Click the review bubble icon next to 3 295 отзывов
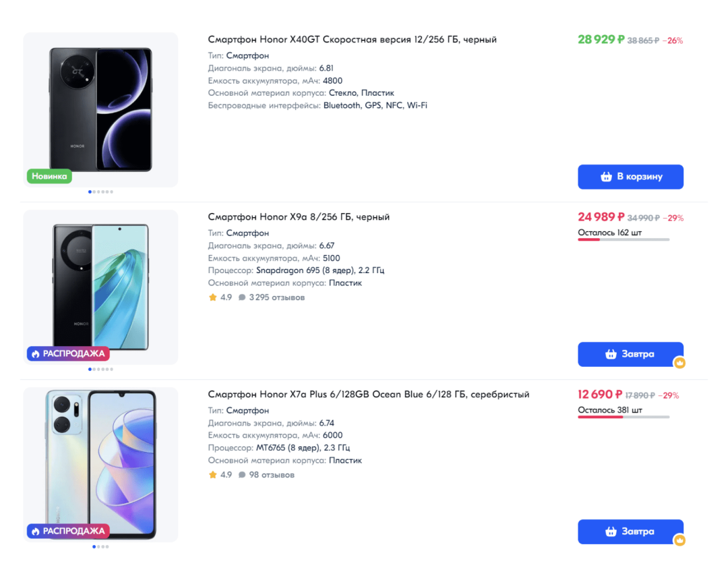 pos(242,297)
